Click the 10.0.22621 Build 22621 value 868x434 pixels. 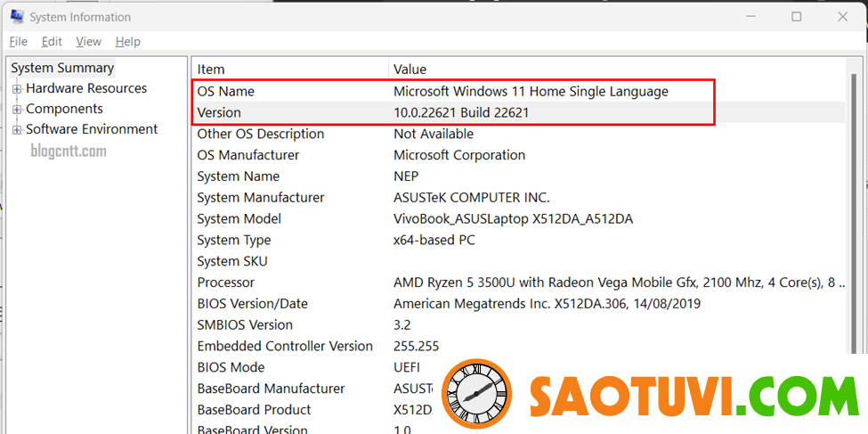point(461,112)
